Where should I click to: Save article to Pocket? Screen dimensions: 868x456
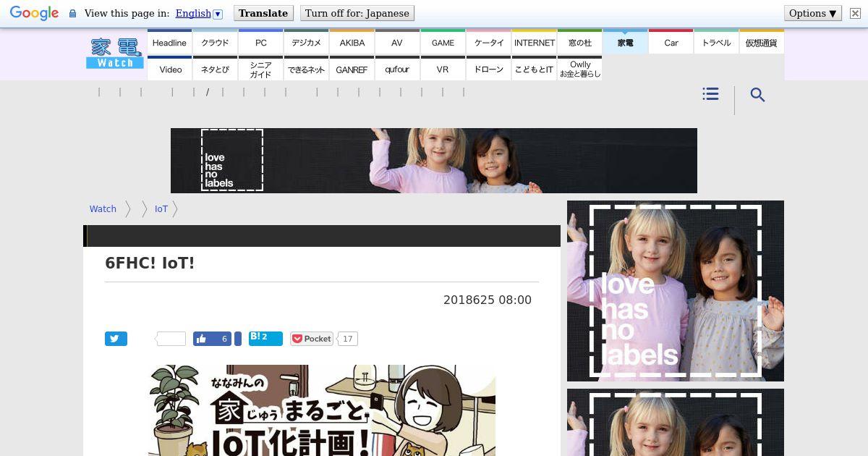point(311,339)
